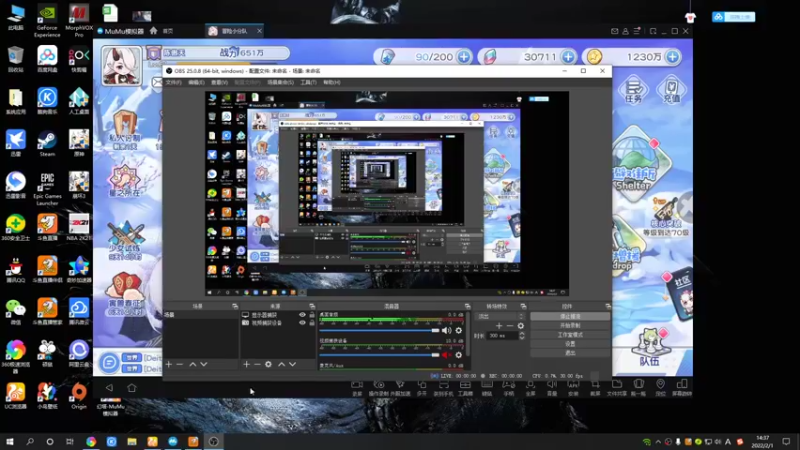Screen dimensions: 800x450
Task: Move source down in sources list
Action: point(292,364)
